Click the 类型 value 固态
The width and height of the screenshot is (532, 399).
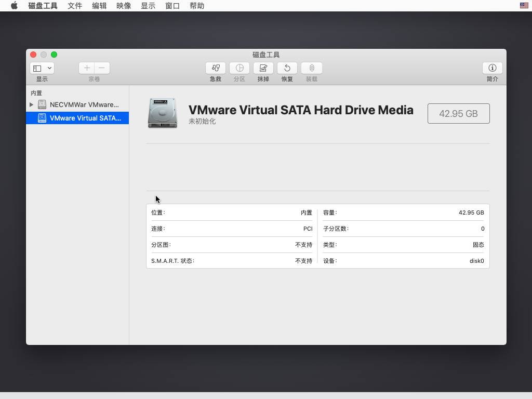pyautogui.click(x=478, y=245)
